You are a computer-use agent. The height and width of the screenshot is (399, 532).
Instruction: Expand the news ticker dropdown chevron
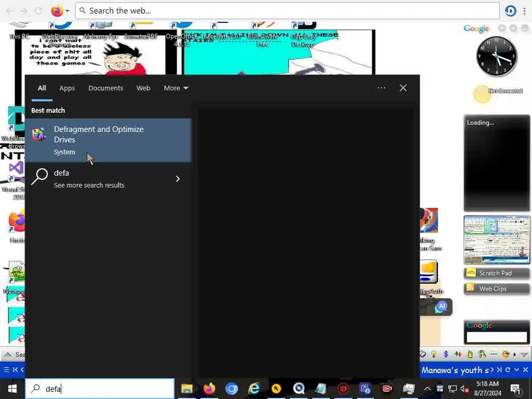[x=516, y=369]
